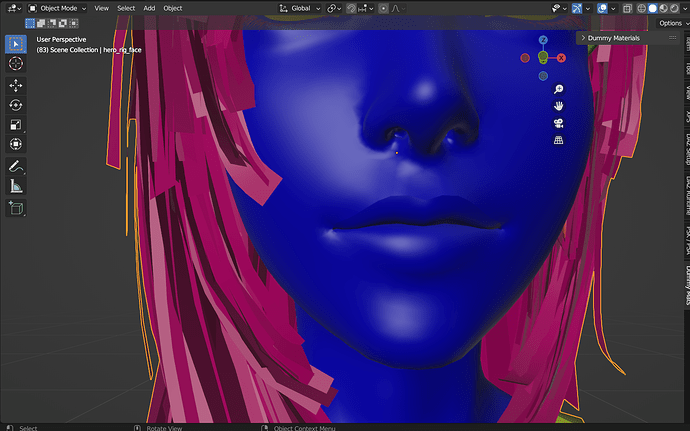This screenshot has height=431, width=690.
Task: Open the Daz Runtime sidebar tab
Action: pos(687,196)
